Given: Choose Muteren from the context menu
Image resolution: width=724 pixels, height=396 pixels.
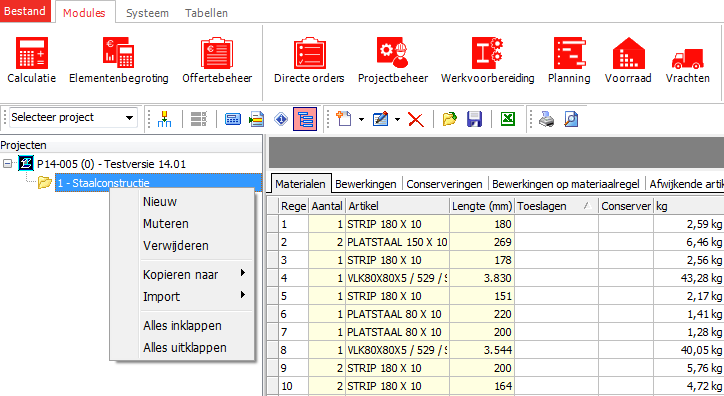Looking at the screenshot, I should (182, 224).
